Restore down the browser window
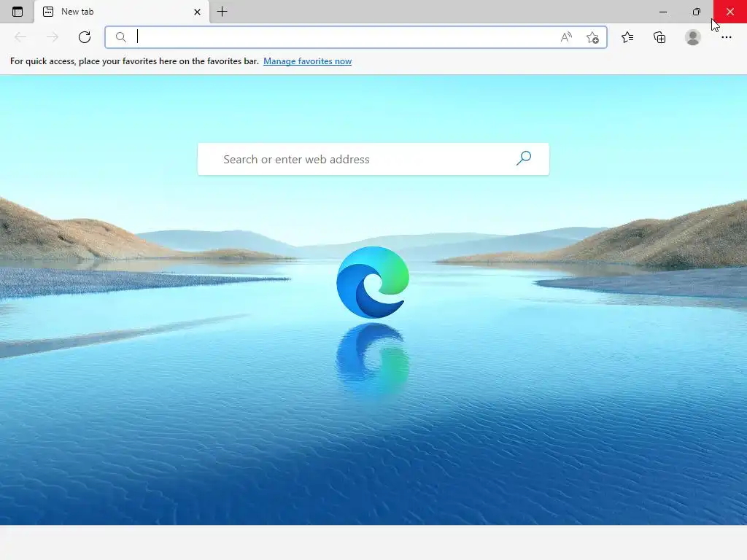747x560 pixels. (x=697, y=12)
